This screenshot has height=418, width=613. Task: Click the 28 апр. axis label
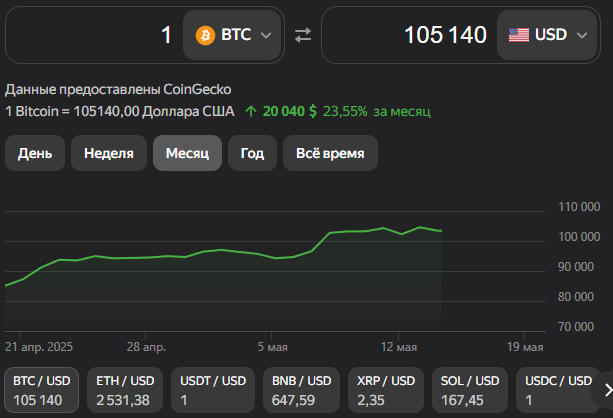point(146,347)
